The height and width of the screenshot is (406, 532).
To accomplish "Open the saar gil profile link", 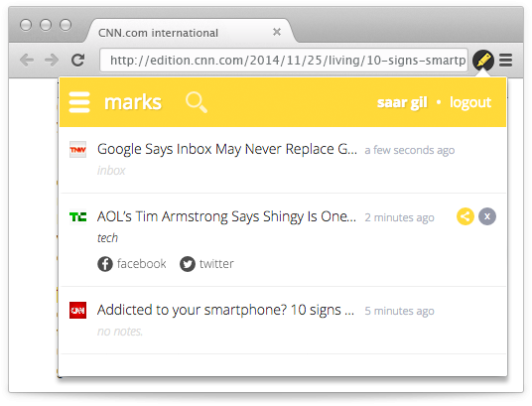I will point(402,102).
